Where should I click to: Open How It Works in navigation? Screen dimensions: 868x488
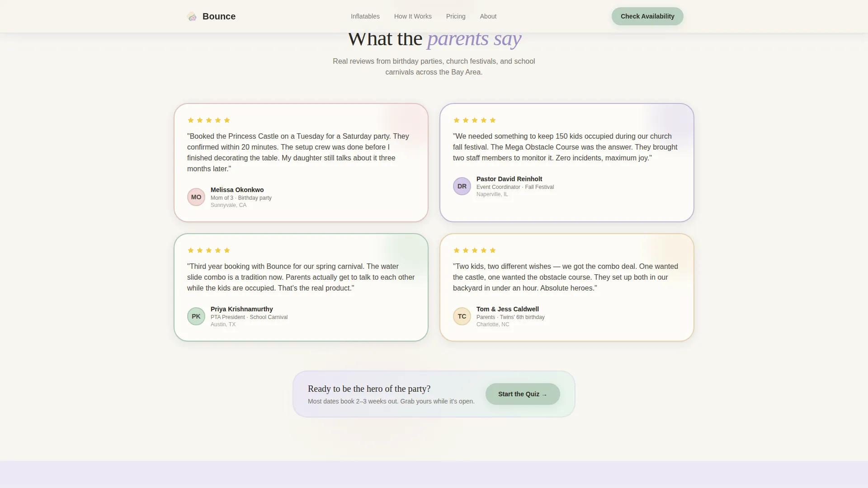[x=413, y=16]
